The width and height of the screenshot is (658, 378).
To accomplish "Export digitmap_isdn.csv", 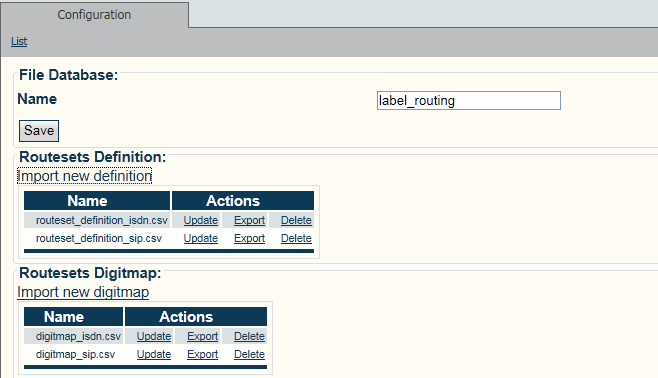I will click(x=202, y=336).
